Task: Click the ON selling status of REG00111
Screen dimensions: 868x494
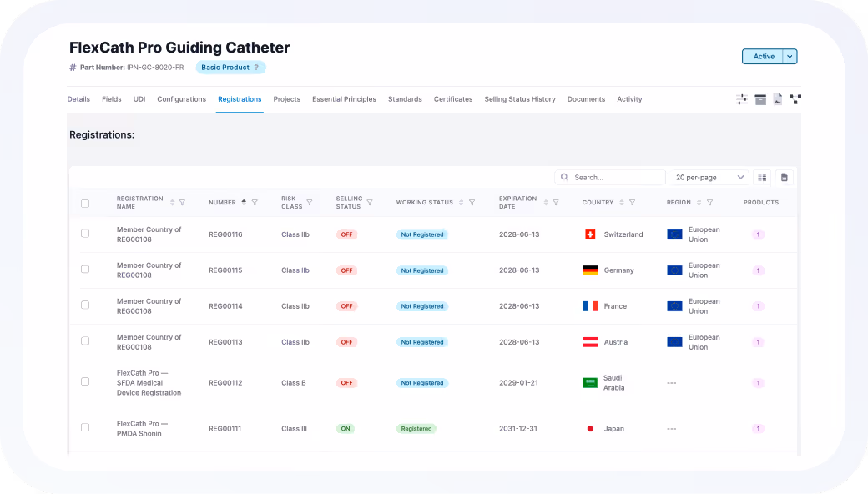Action: click(346, 429)
